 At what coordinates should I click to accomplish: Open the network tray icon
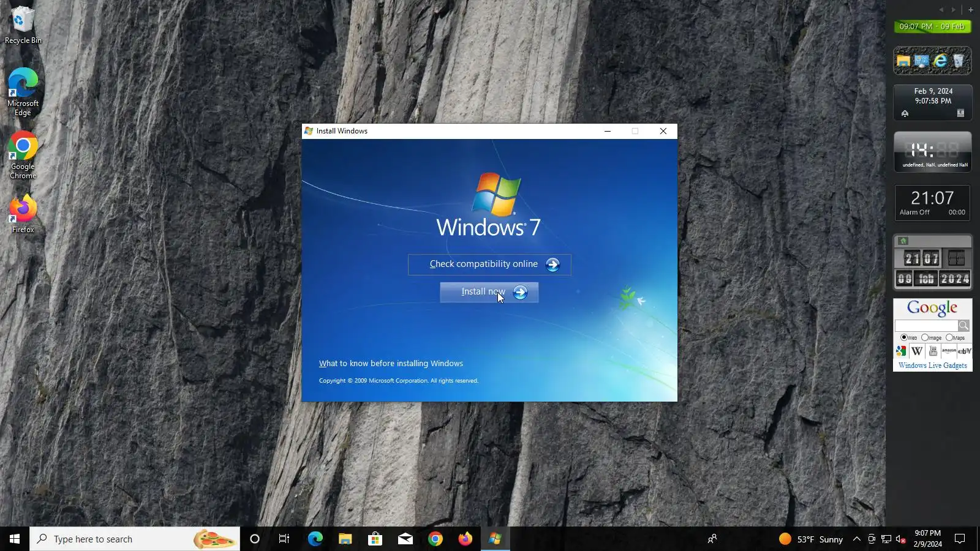coord(886,539)
